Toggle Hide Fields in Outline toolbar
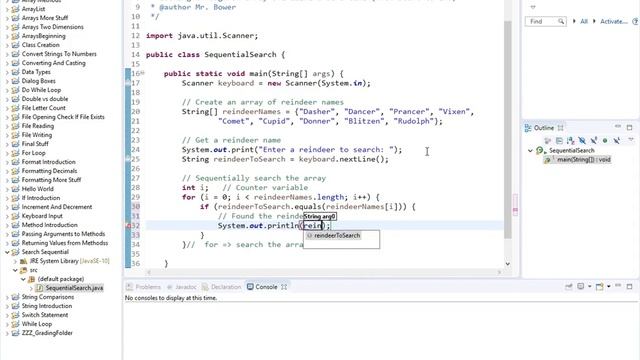The width and height of the screenshot is (640, 360). (x=582, y=141)
